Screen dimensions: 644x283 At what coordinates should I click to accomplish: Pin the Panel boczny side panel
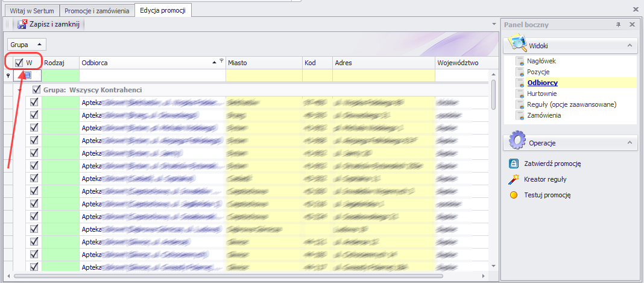pyautogui.click(x=618, y=25)
